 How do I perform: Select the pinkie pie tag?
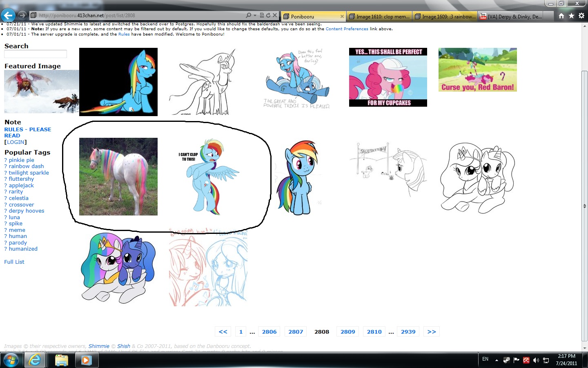click(x=21, y=160)
